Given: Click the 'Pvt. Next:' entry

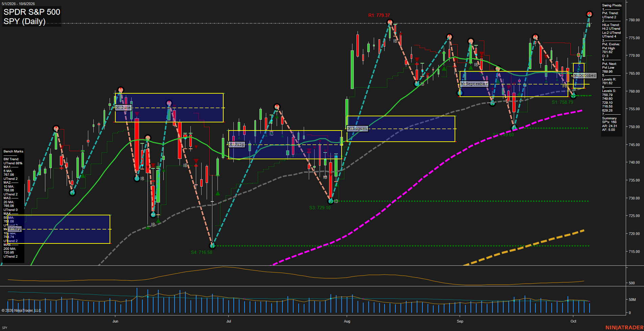Looking at the screenshot, I should tap(609, 64).
